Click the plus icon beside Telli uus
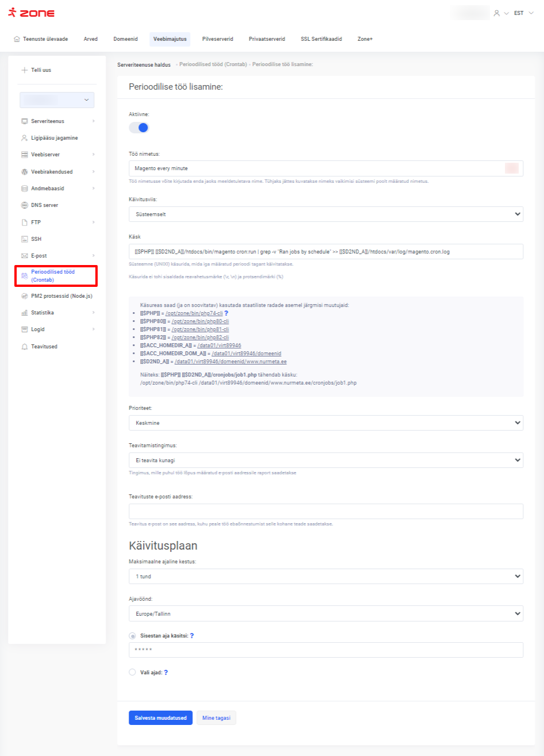The image size is (544, 756). coord(24,70)
